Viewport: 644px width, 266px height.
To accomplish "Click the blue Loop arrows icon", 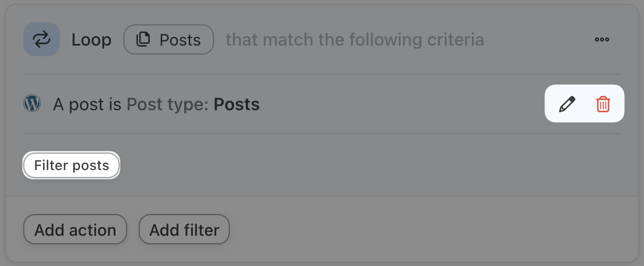I will point(41,40).
